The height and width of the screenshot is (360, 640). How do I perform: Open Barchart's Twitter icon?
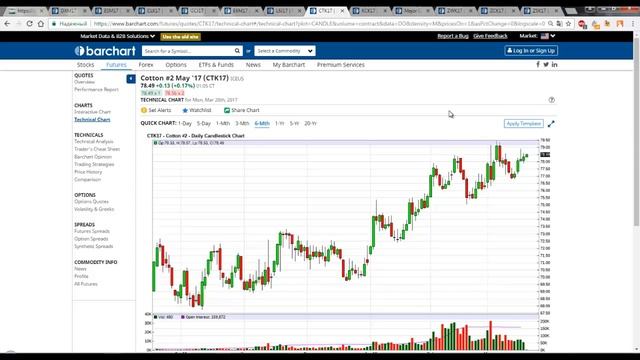[546, 64]
